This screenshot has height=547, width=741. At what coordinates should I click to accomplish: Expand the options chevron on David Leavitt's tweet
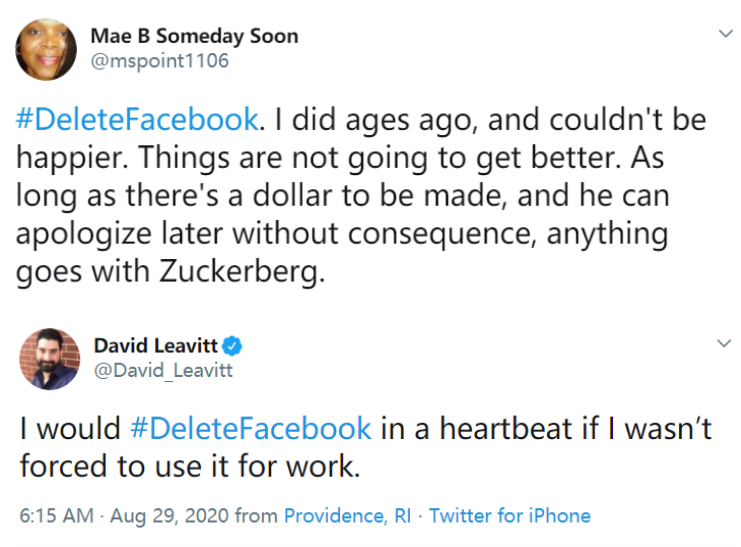[x=725, y=343]
